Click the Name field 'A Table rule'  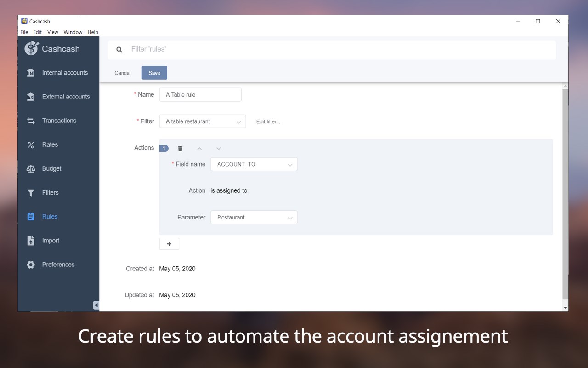point(200,95)
